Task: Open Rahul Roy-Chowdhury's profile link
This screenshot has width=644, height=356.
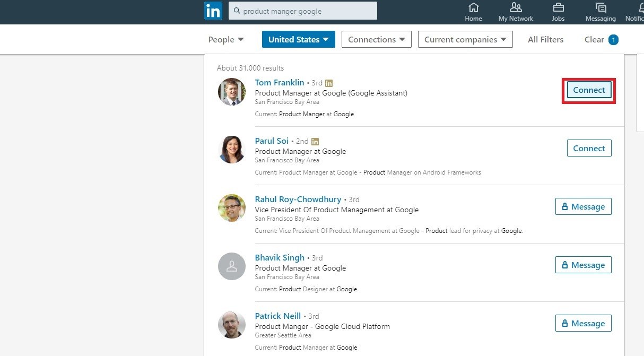Action: pyautogui.click(x=298, y=199)
